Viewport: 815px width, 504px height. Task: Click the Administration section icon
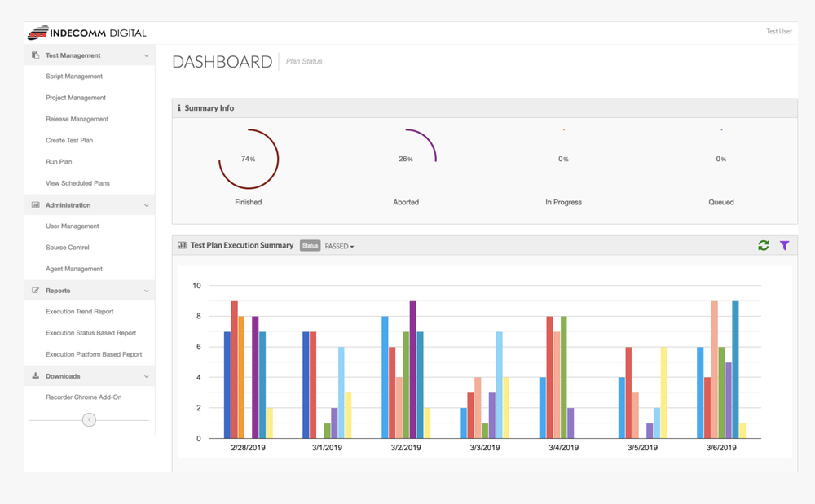coord(35,205)
